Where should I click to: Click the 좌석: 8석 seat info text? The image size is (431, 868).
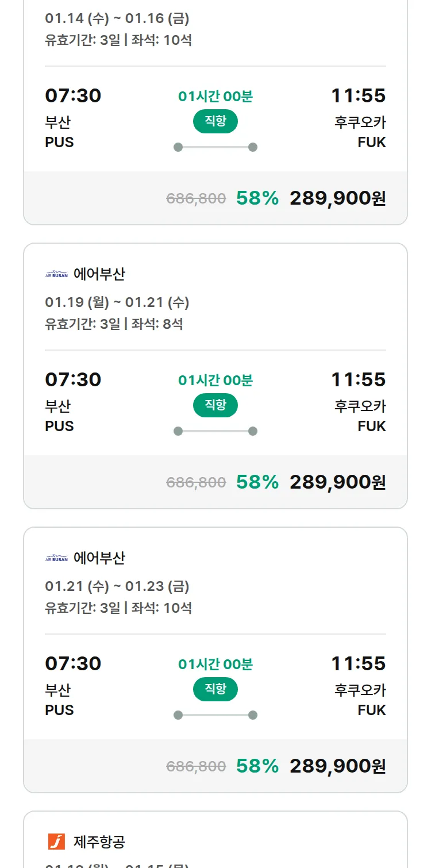click(x=157, y=324)
